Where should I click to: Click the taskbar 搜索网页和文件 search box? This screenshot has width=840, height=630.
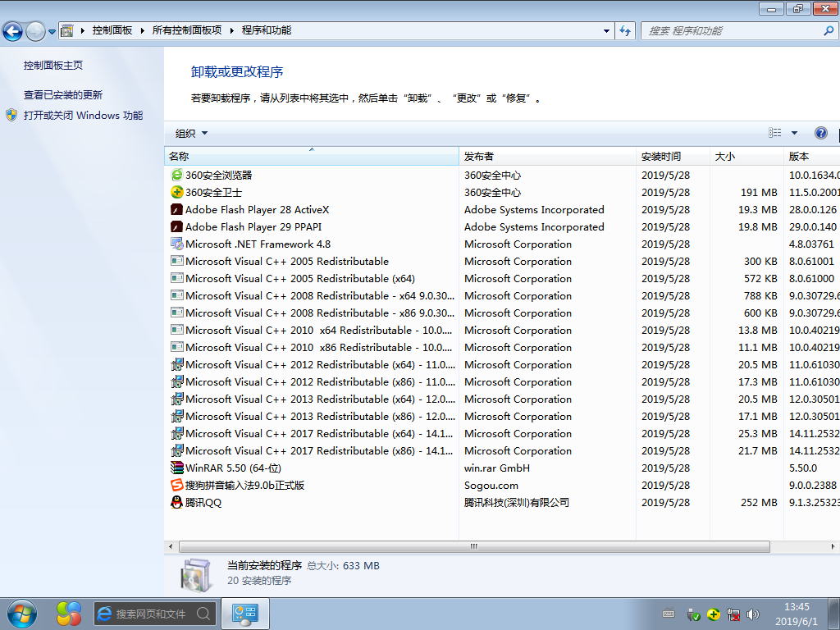tap(155, 614)
